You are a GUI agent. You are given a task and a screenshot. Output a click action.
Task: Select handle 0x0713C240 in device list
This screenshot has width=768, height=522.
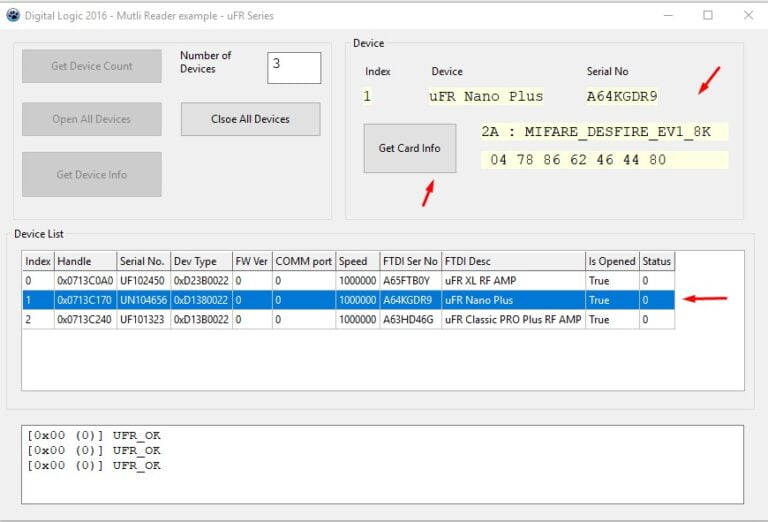click(x=85, y=320)
